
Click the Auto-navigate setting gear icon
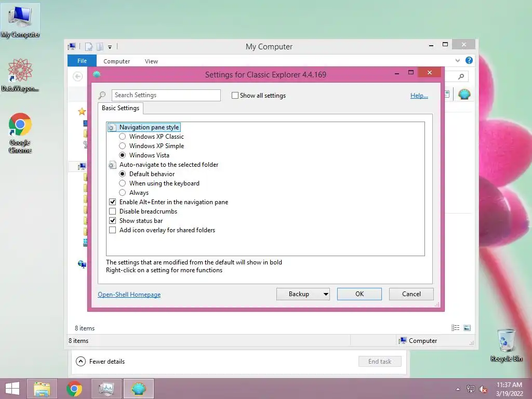coord(112,165)
